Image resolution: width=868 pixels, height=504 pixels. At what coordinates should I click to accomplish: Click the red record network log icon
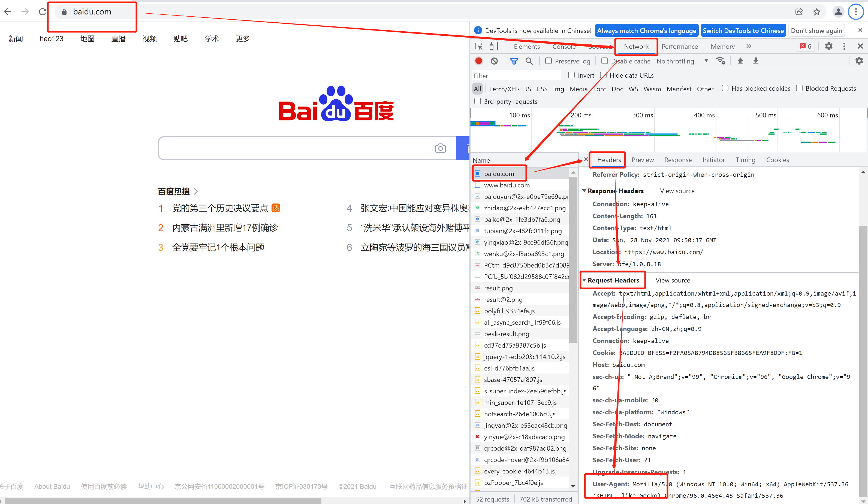[x=478, y=61]
